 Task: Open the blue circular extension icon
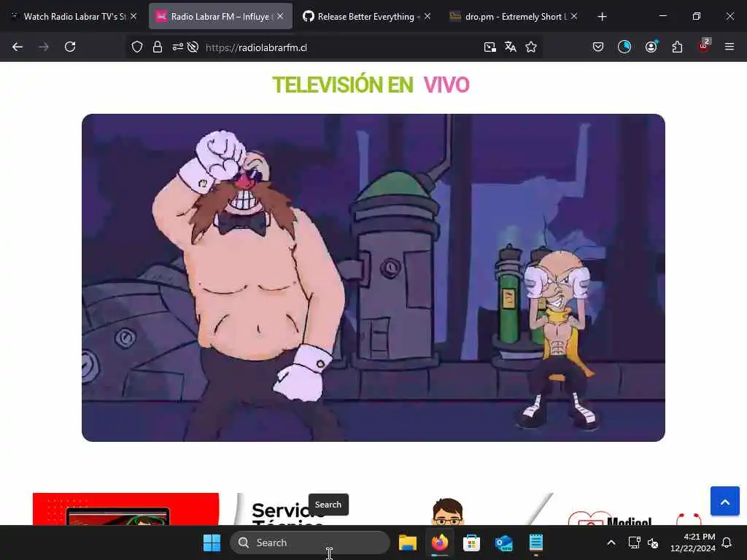tap(624, 47)
